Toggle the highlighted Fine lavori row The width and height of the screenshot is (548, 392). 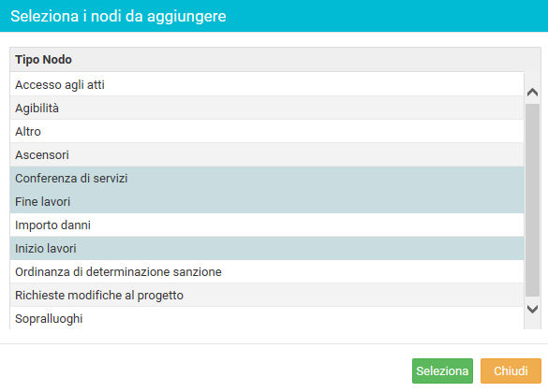(x=267, y=201)
